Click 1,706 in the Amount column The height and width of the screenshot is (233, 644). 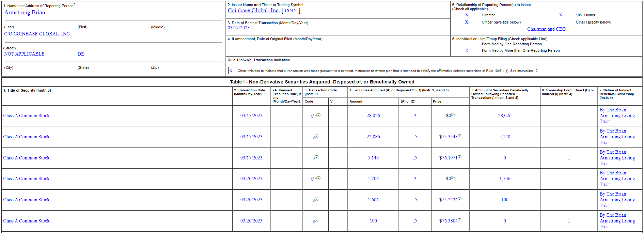(373, 178)
